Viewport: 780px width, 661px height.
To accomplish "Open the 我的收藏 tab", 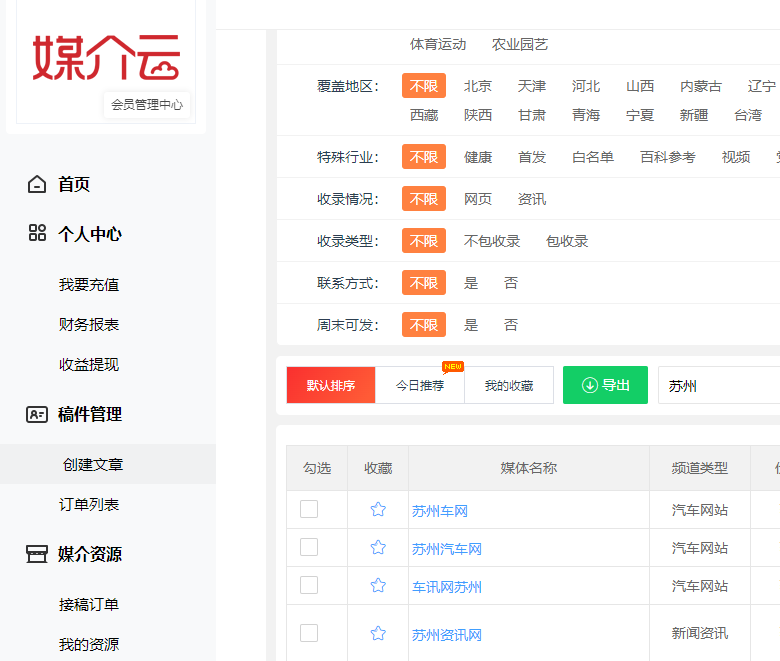I will tap(509, 385).
